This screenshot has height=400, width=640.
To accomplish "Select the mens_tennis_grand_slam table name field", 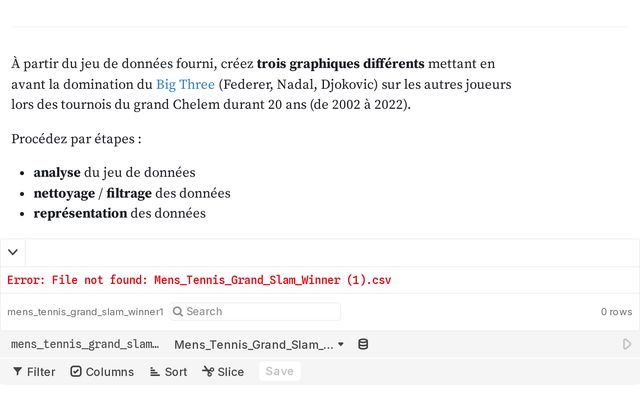I will 84,344.
